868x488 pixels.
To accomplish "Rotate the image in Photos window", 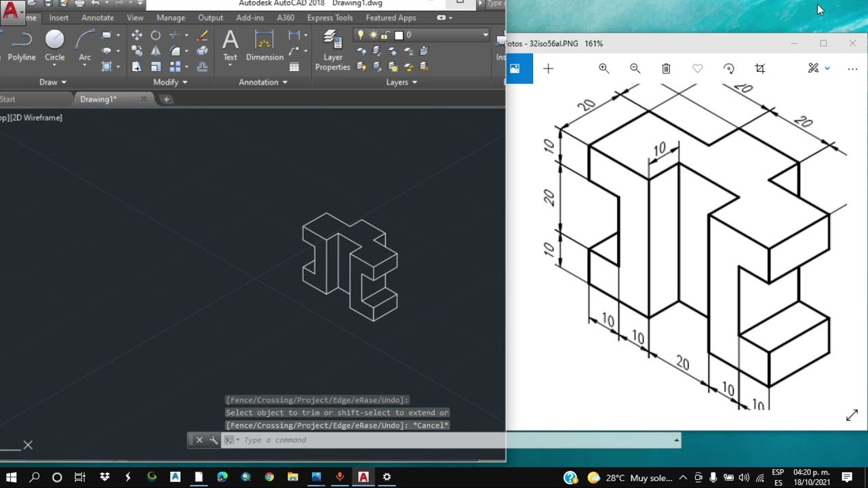I will 729,68.
